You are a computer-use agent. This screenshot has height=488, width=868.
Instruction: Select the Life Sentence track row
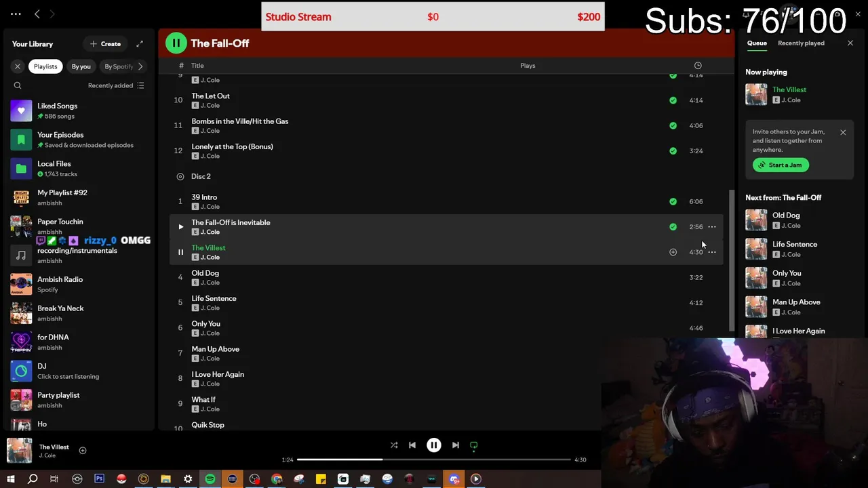[446, 303]
